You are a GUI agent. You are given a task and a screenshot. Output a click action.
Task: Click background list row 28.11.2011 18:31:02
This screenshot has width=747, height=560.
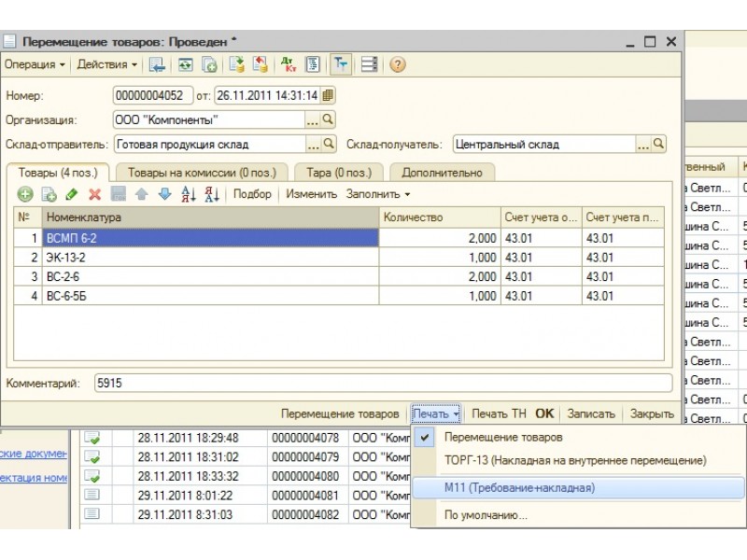[245, 457]
